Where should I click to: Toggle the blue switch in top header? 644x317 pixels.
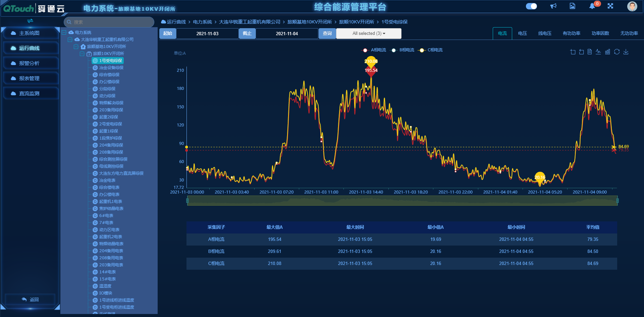tap(531, 6)
